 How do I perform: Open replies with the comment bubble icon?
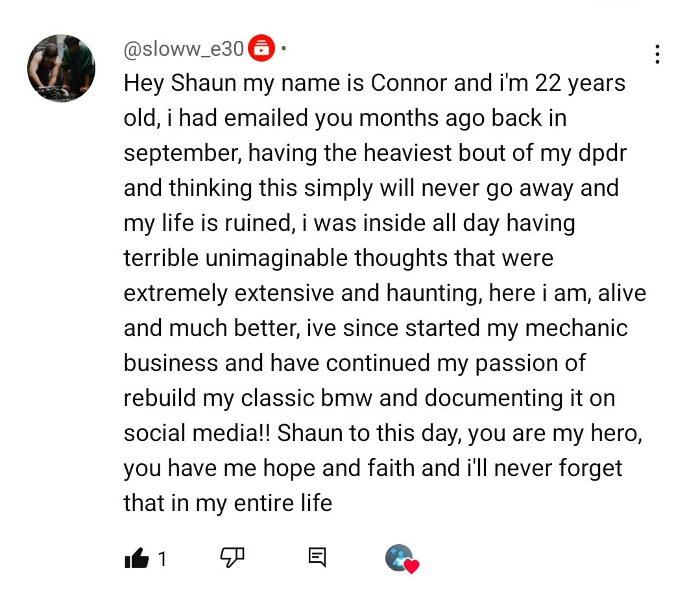coord(317,557)
